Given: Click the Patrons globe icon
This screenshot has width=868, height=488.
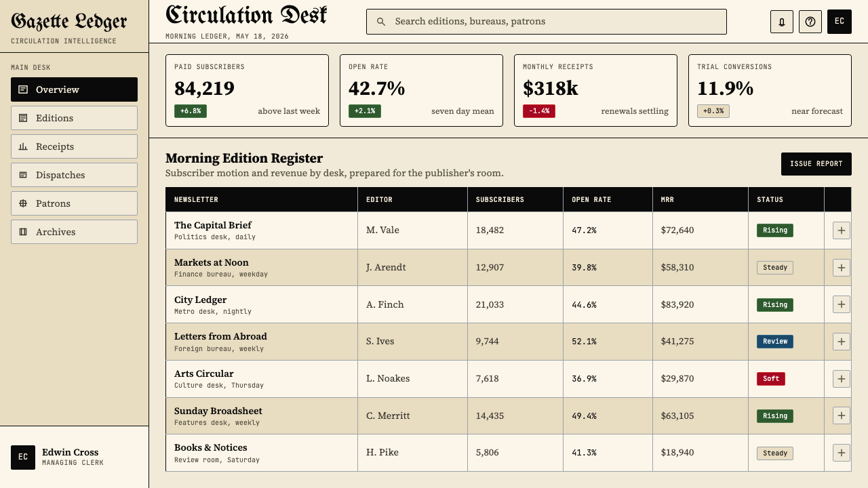Looking at the screenshot, I should pos(23,203).
